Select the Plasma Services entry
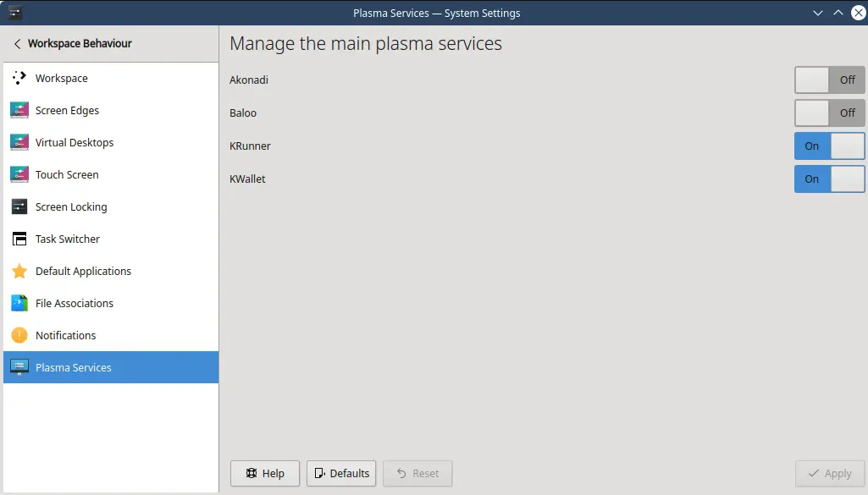This screenshot has height=495, width=868. click(x=111, y=367)
